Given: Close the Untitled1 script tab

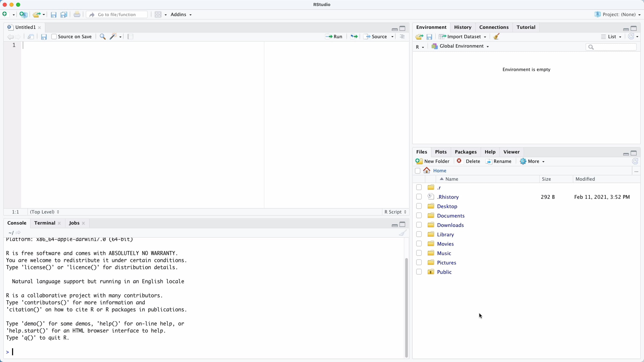Looking at the screenshot, I should pos(39,27).
